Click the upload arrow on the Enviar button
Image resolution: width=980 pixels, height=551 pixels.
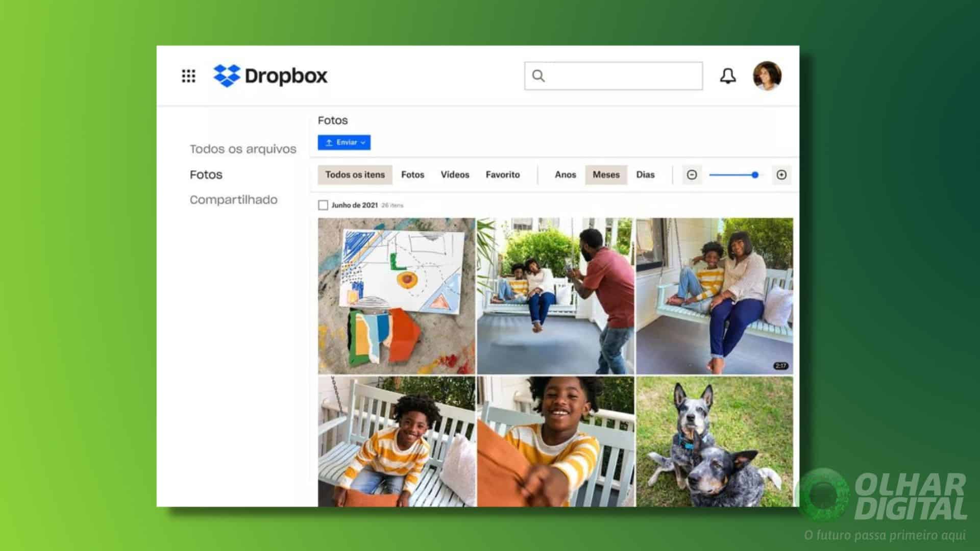[329, 143]
